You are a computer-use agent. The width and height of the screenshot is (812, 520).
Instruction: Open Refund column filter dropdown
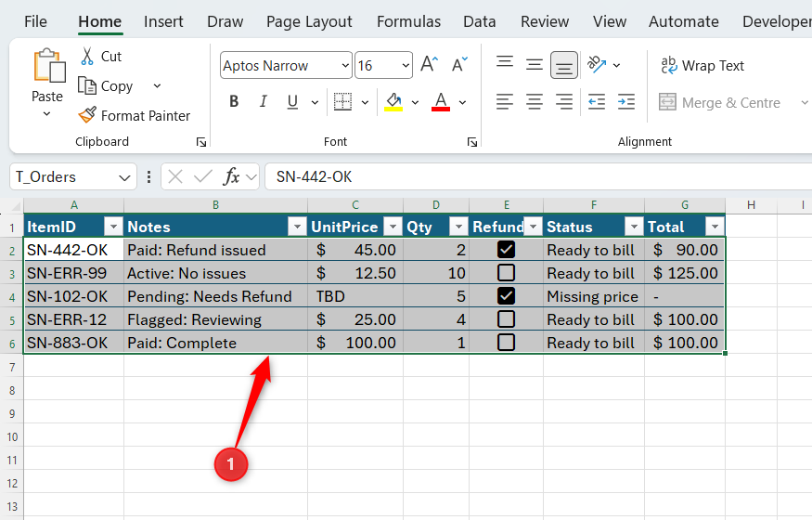point(533,227)
